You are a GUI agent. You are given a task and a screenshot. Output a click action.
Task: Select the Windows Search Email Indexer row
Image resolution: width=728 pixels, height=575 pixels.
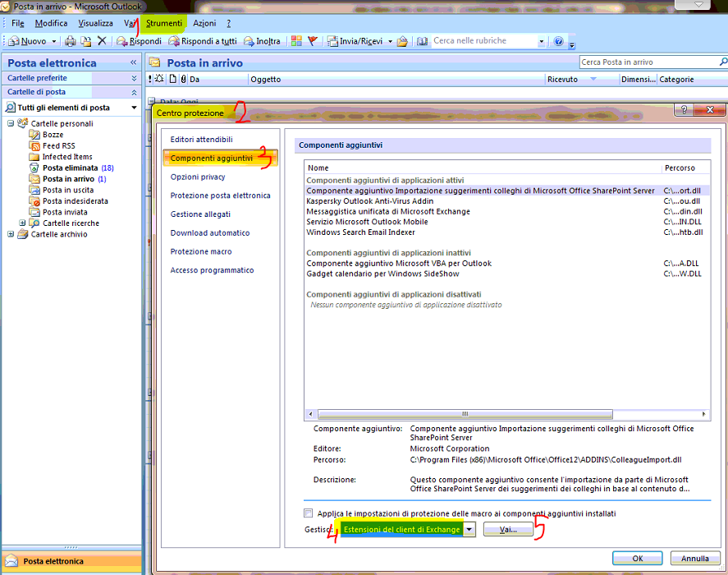coord(507,232)
